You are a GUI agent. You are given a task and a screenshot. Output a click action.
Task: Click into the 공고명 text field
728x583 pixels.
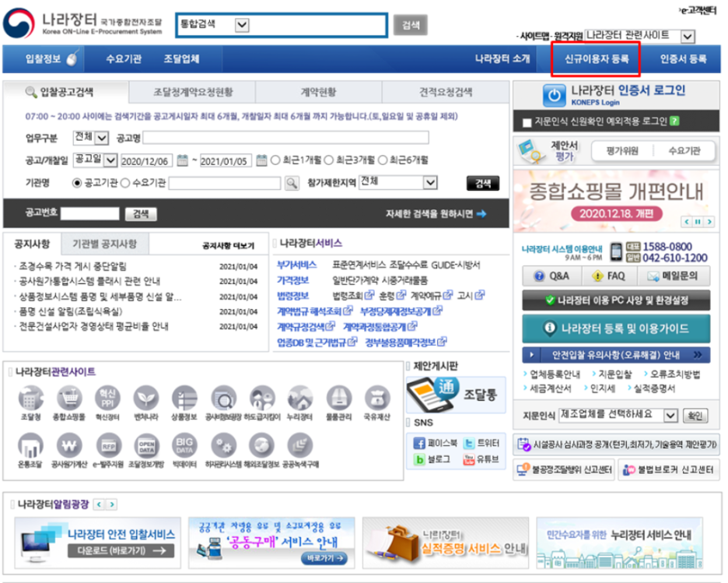pyautogui.click(x=285, y=138)
